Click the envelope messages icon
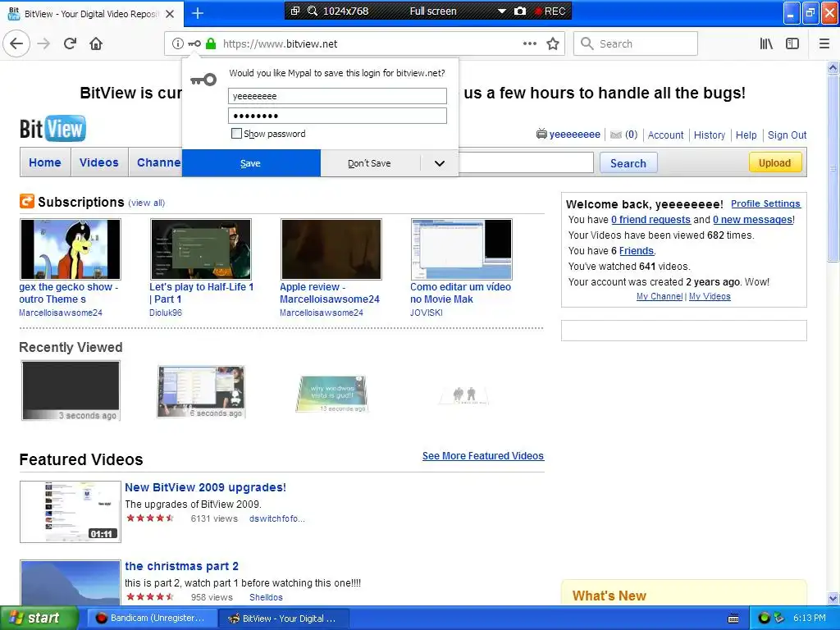Screen dimensions: 840x630 click(x=616, y=135)
